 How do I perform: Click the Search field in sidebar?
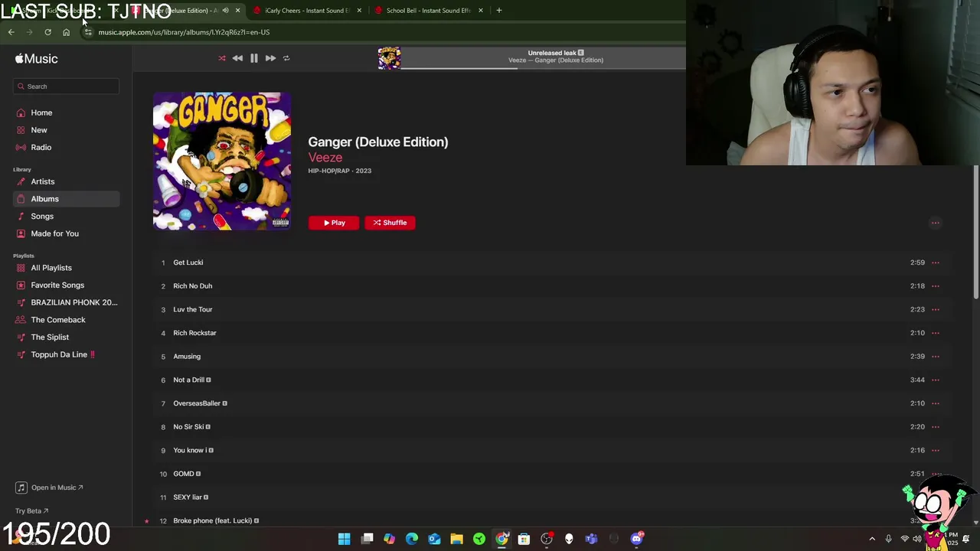[66, 86]
